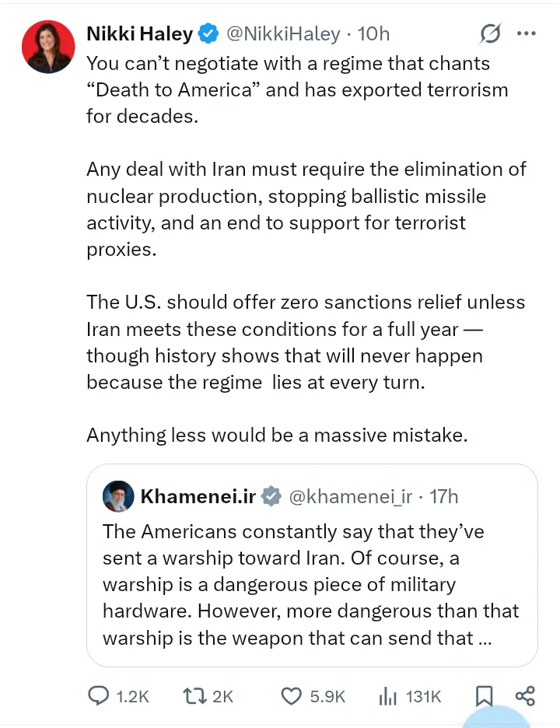The height and width of the screenshot is (728, 560).
Task: Reply to Nikki Haley's tweet
Action: 99,696
